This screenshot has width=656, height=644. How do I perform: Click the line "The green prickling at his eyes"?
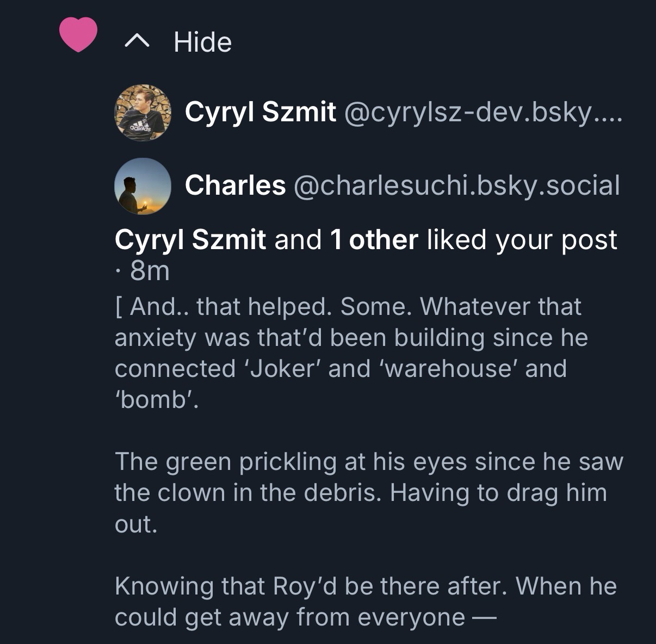369,462
